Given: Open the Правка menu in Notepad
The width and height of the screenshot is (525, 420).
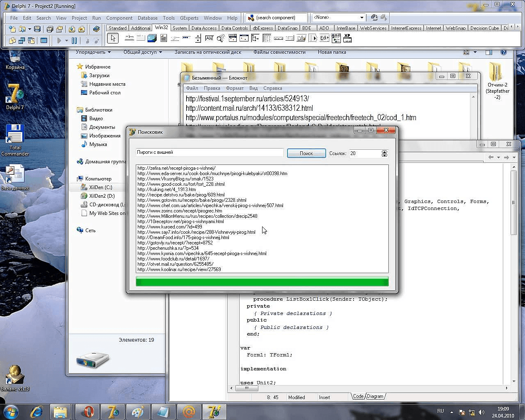Looking at the screenshot, I should [212, 88].
